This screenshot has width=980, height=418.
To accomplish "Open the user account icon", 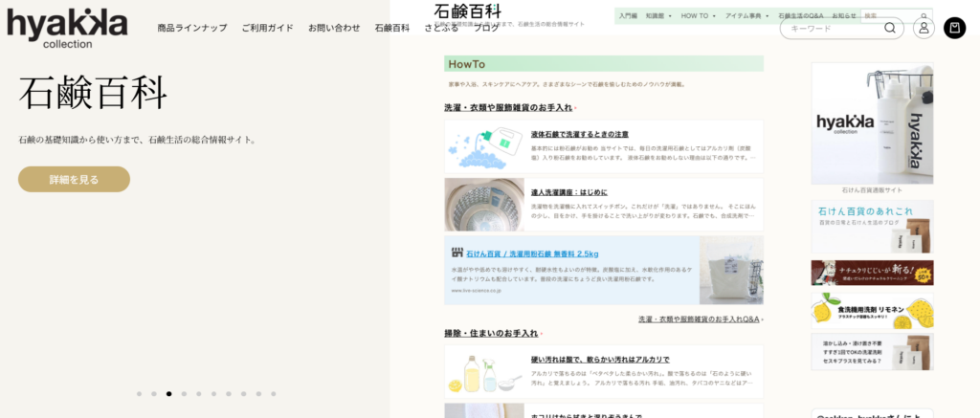I will 924,28.
